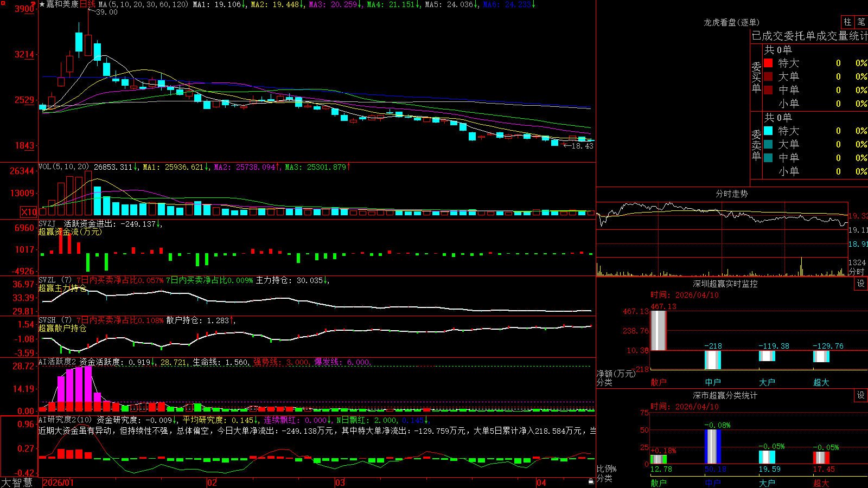This screenshot has height=488, width=868.
Task: Switch order view to 柱 mode
Action: (847, 22)
